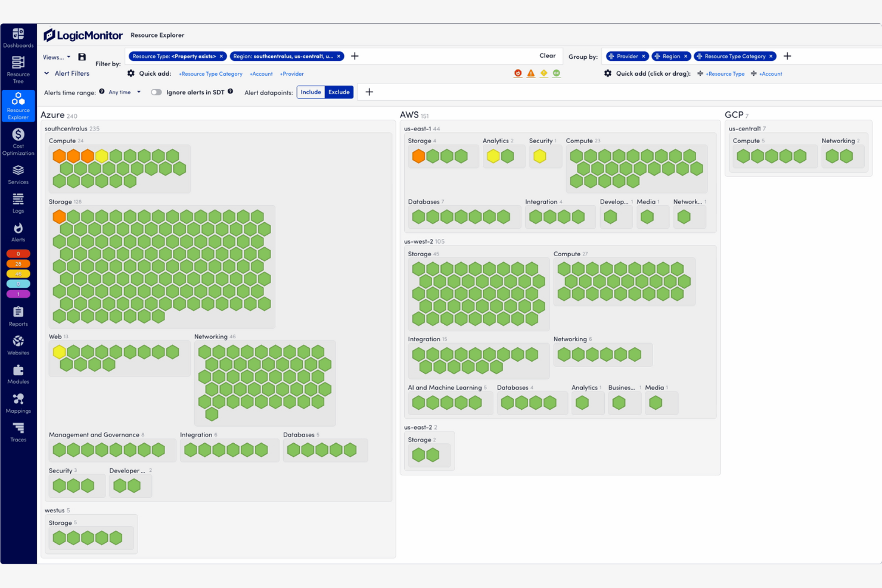Add an alert datapoint with plus icon
The image size is (882, 588).
369,92
